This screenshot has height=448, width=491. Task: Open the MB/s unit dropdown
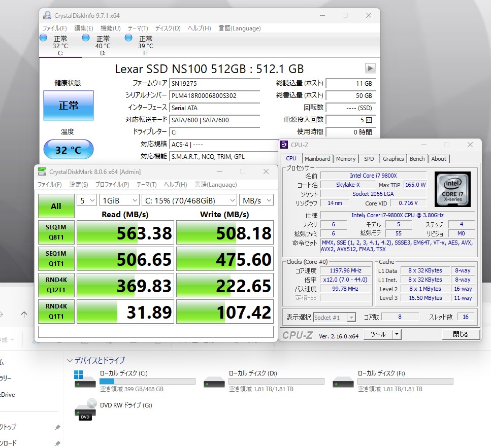(x=256, y=200)
